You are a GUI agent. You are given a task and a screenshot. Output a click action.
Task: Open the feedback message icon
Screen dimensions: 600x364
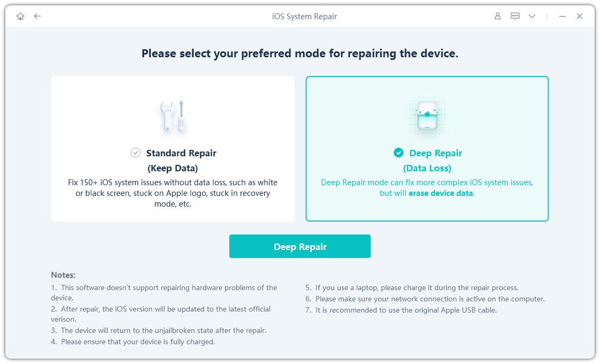(x=515, y=16)
